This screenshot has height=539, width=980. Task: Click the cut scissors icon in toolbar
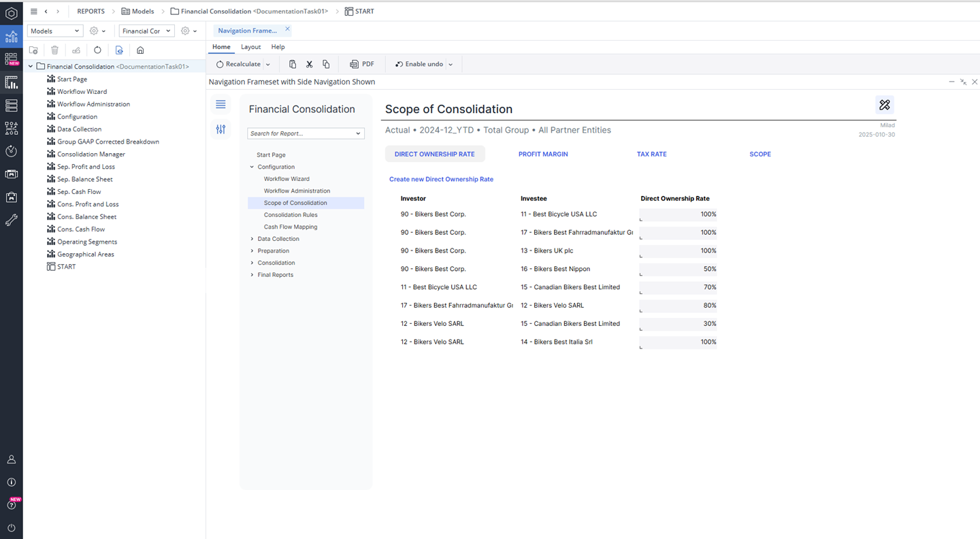coord(309,64)
